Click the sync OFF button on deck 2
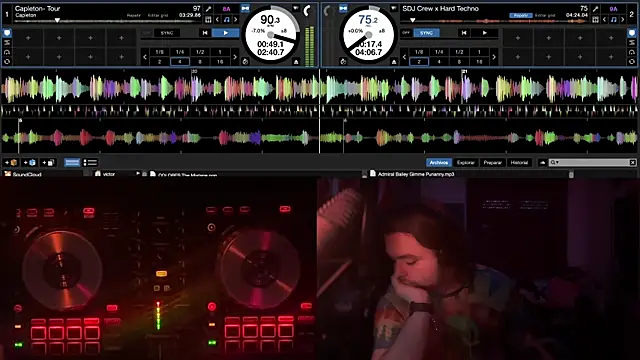This screenshot has height=360, width=640. (406, 33)
